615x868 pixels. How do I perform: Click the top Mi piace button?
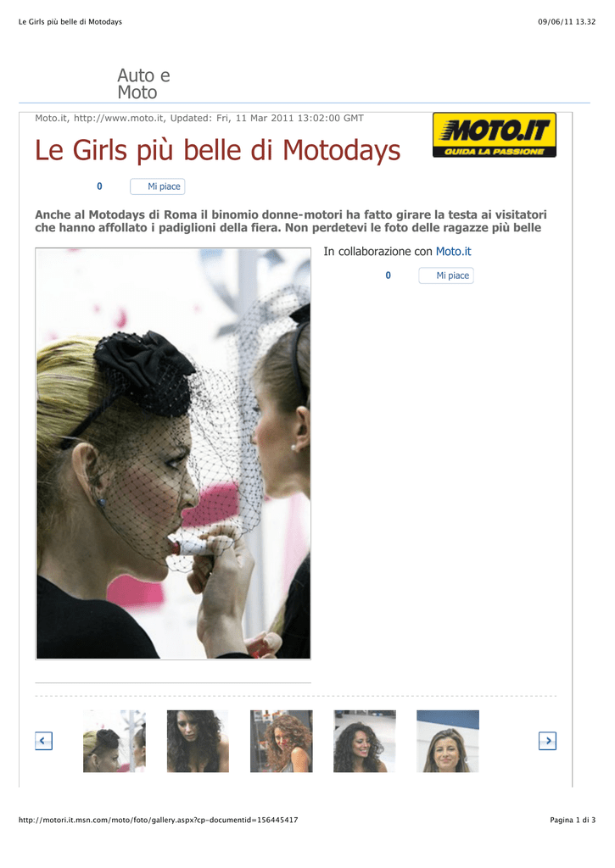tap(157, 186)
